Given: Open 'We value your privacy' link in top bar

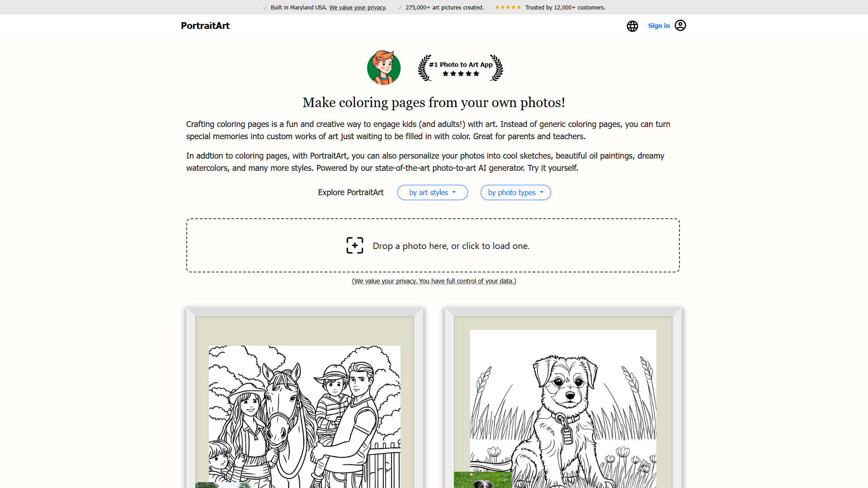Looking at the screenshot, I should point(357,8).
